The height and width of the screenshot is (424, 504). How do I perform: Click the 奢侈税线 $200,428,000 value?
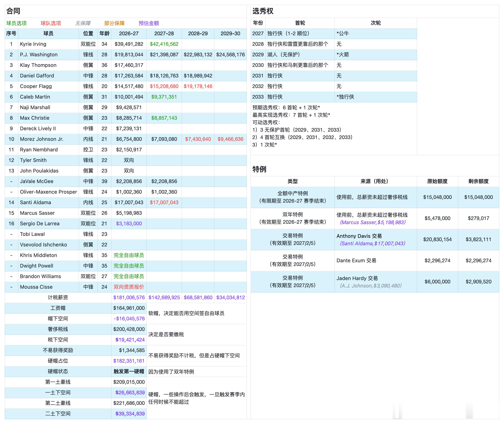(x=129, y=329)
